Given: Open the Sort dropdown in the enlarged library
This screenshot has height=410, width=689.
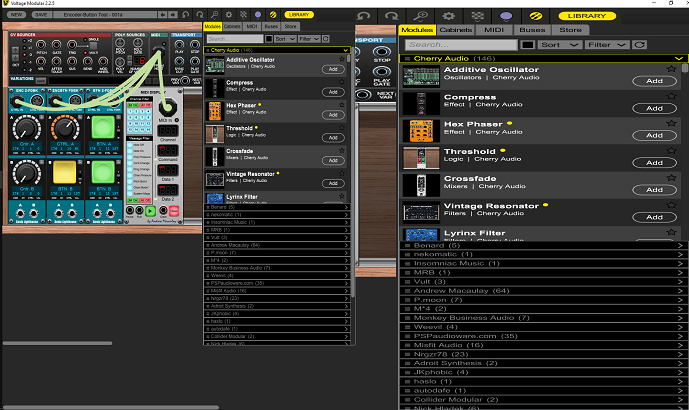Looking at the screenshot, I should point(559,44).
